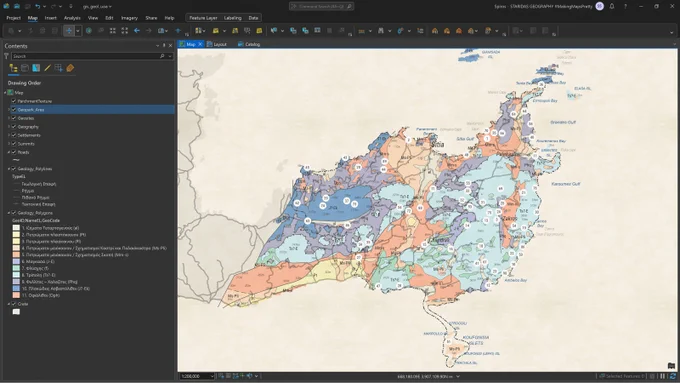Image resolution: width=680 pixels, height=383 pixels.
Task: Uncheck the Roads layer checkbox
Action: click(14, 152)
